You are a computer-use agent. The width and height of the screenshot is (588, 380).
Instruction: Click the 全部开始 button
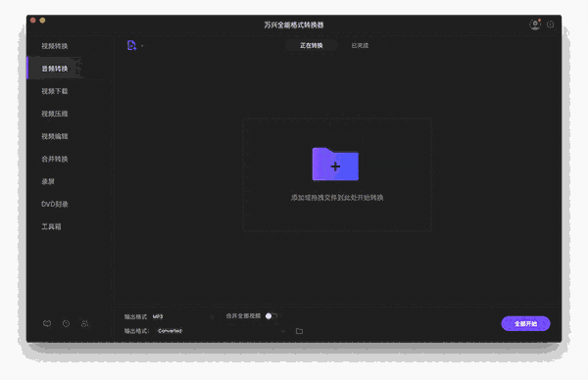(x=525, y=323)
